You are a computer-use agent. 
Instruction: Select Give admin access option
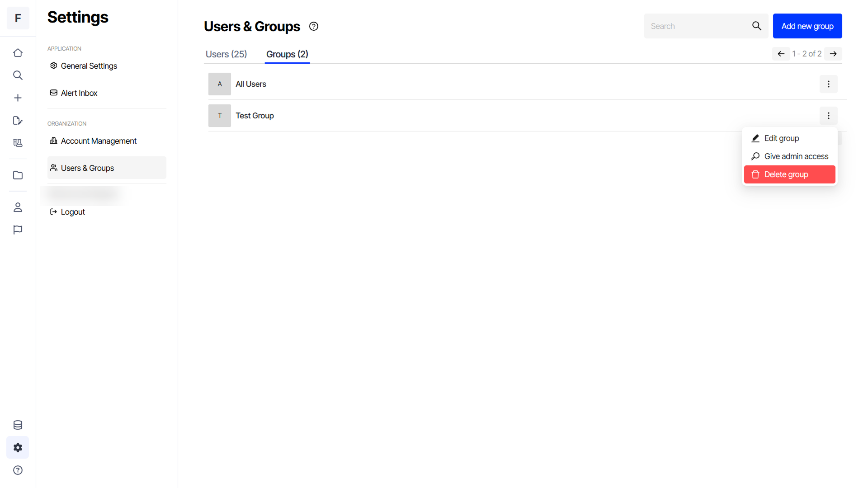(x=790, y=156)
